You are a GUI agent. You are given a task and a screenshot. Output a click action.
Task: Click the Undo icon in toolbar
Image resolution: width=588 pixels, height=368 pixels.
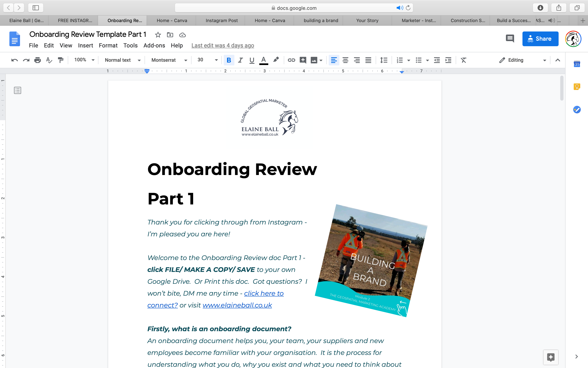tap(14, 60)
